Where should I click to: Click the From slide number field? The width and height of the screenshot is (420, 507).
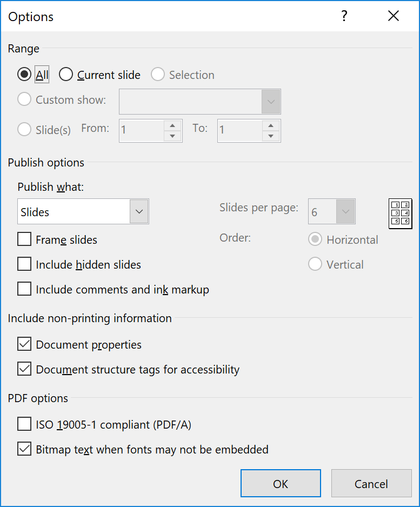point(141,130)
